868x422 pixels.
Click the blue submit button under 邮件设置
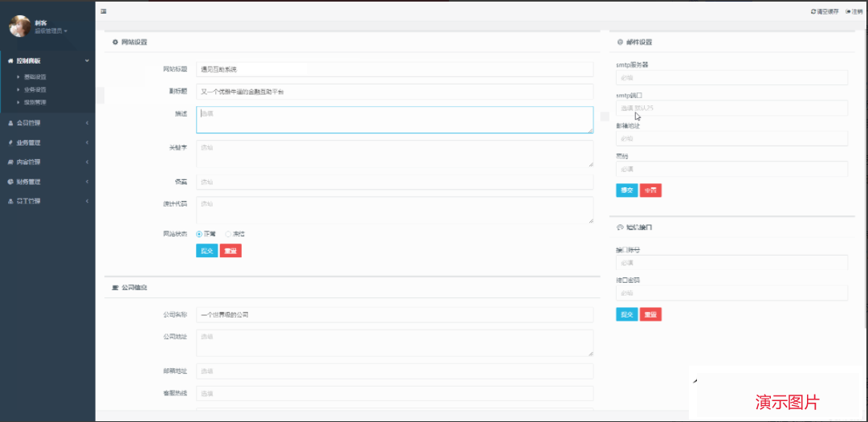click(626, 191)
